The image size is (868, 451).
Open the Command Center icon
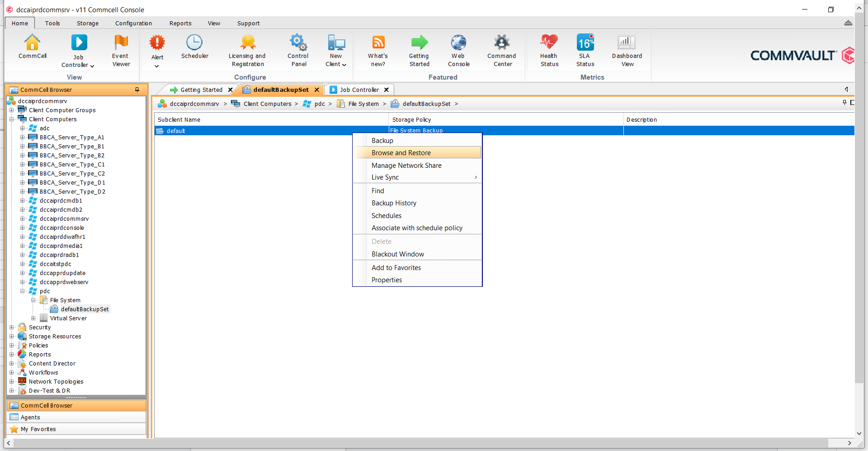(x=501, y=43)
